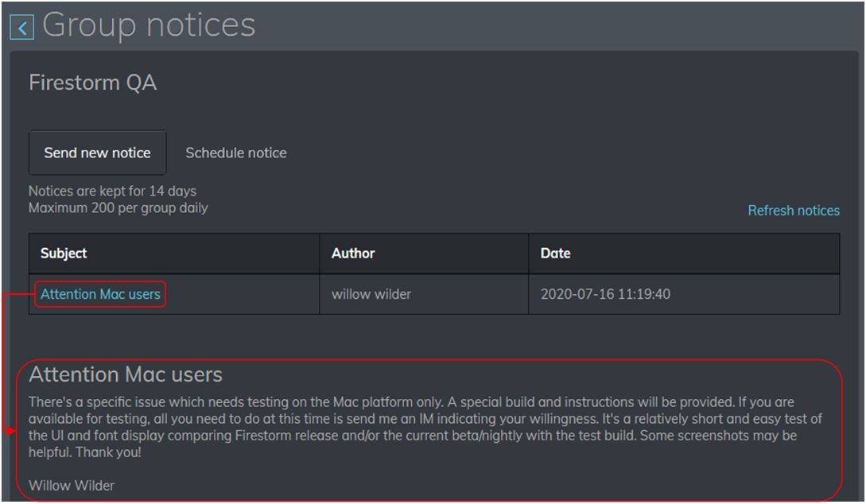Click the 'Thank you!' text ending the notice
Screen dimensions: 866x504
tap(101, 452)
